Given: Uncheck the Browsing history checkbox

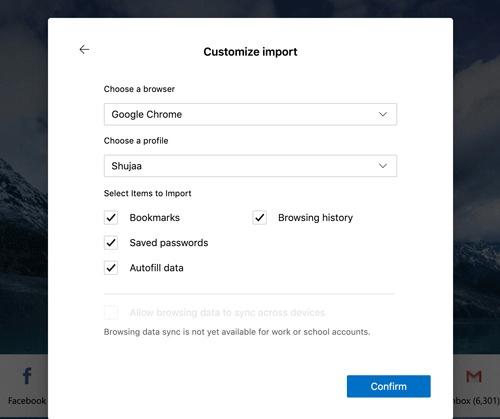Looking at the screenshot, I should click(259, 218).
